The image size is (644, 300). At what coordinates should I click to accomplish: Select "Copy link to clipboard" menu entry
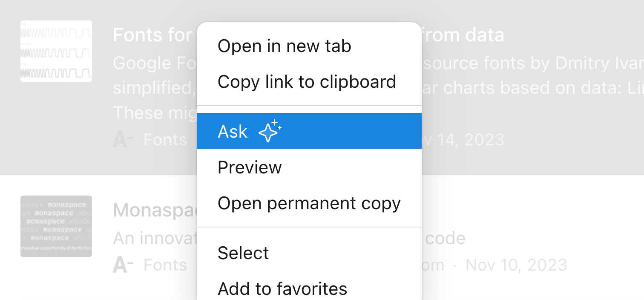click(307, 82)
